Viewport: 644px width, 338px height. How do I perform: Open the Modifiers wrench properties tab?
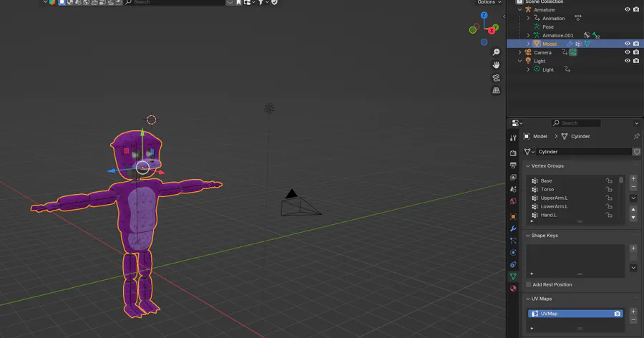[x=513, y=228]
